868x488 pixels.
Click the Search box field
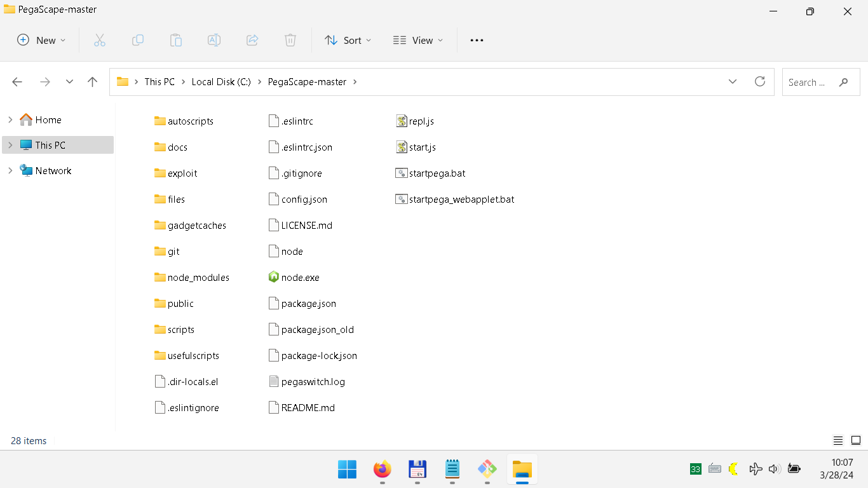(820, 82)
